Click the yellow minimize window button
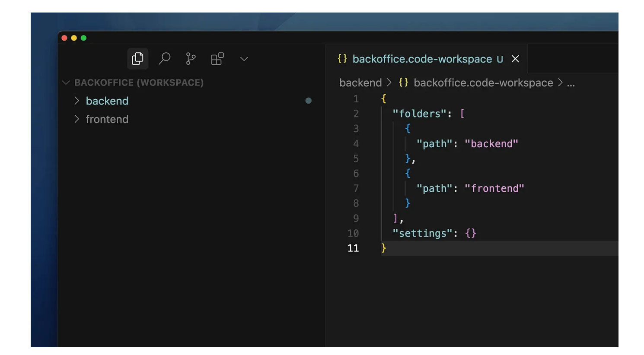Viewport: 644px width, 355px height. click(x=74, y=38)
